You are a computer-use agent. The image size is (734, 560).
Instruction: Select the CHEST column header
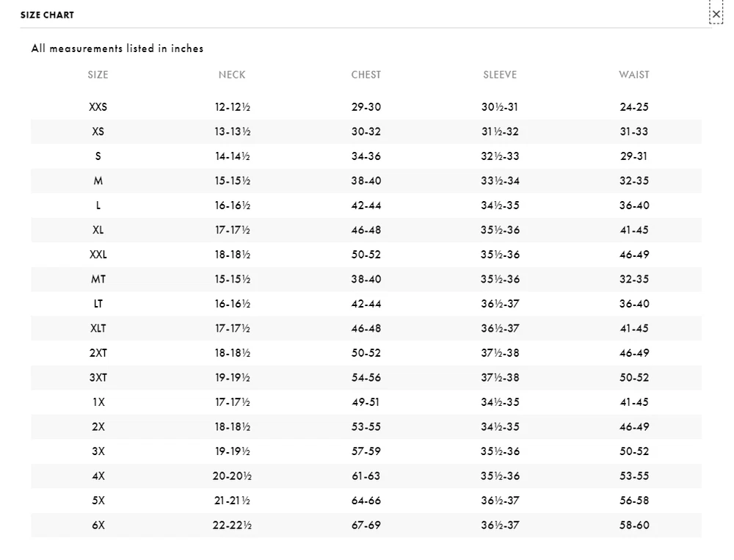click(366, 75)
